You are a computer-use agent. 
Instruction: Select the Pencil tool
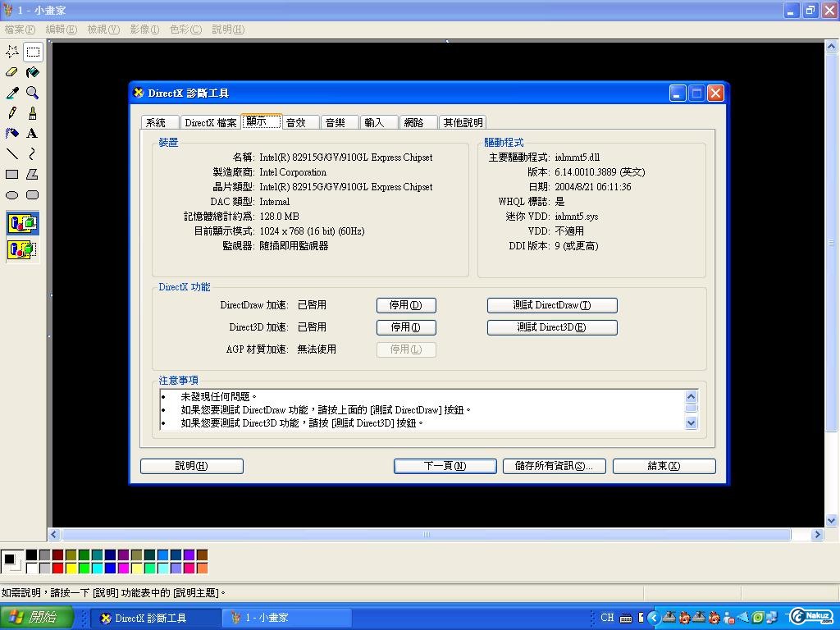pyautogui.click(x=12, y=113)
